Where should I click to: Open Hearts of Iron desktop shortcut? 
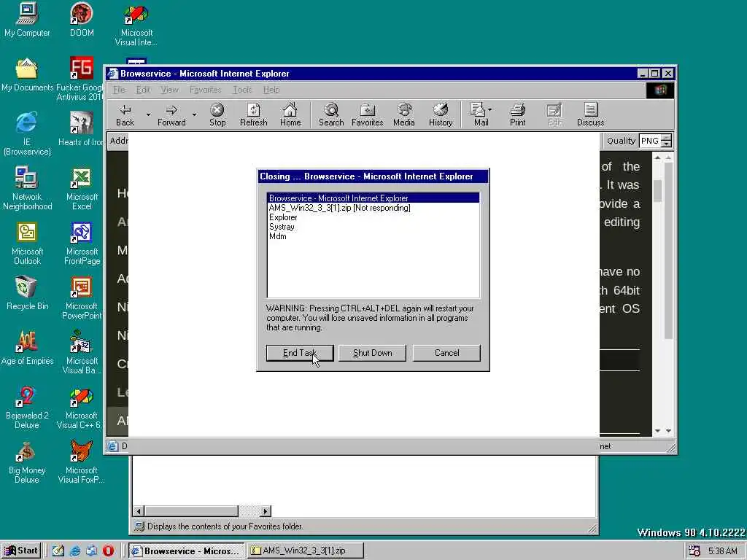[81, 129]
